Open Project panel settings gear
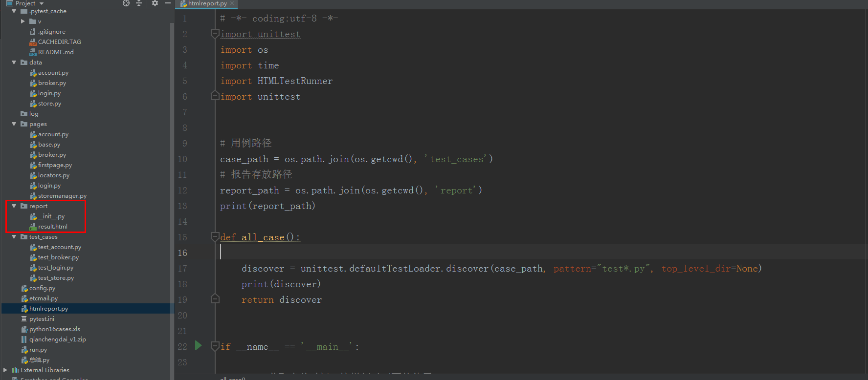Image resolution: width=868 pixels, height=380 pixels. point(155,3)
